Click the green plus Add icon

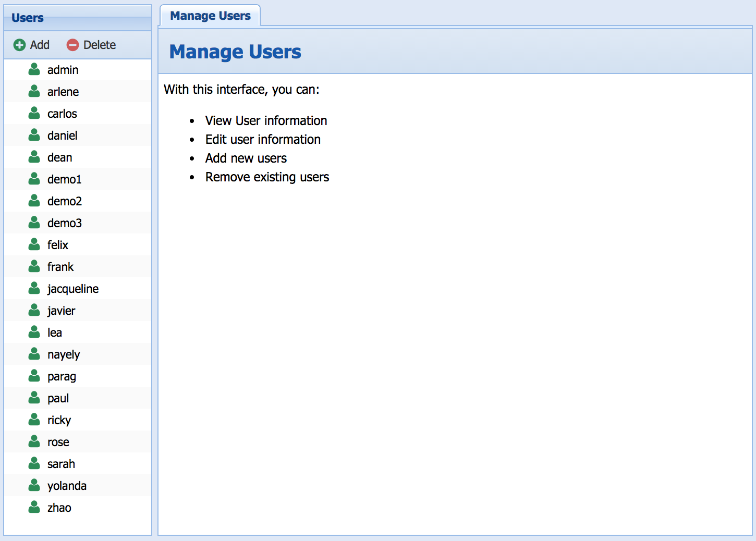tap(19, 45)
